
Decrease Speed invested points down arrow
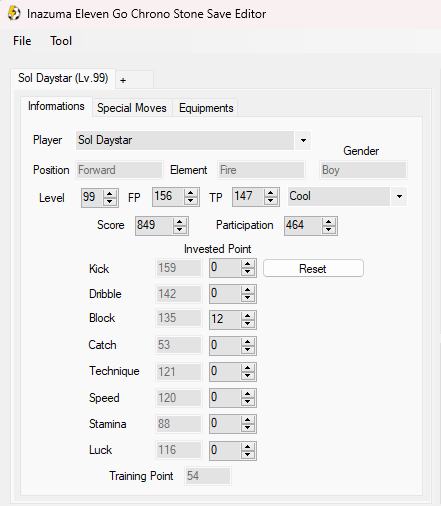pos(248,401)
